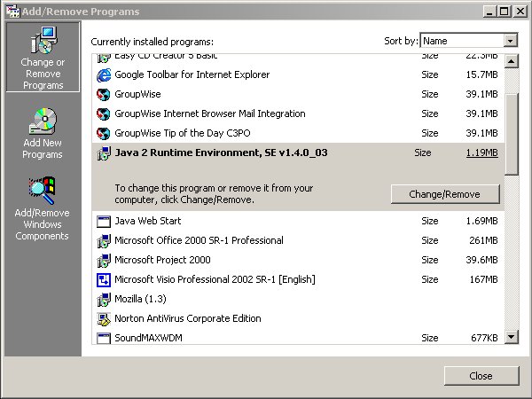The height and width of the screenshot is (399, 532).
Task: Select the Mozilla (1.3) entry
Action: [140, 299]
